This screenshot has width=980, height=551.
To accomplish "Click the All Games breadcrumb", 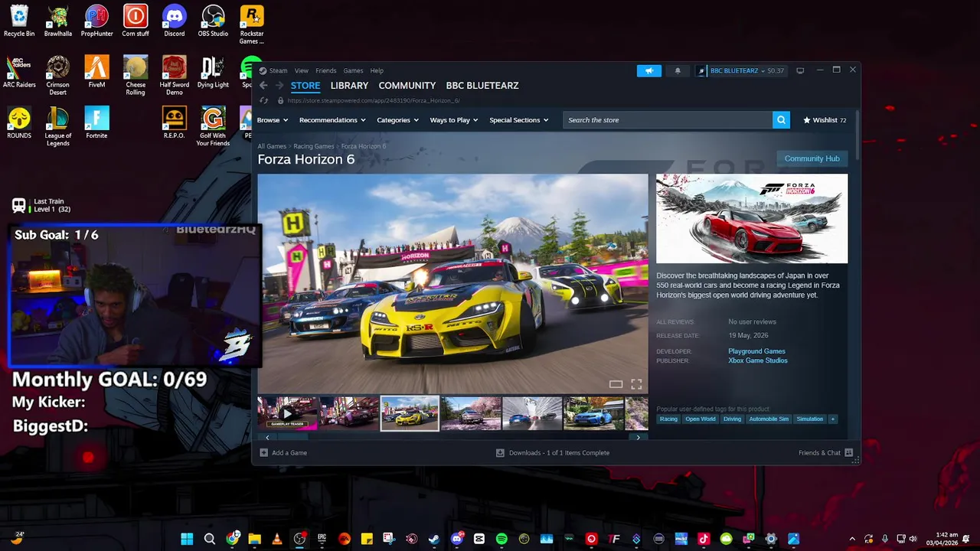I will [x=272, y=146].
